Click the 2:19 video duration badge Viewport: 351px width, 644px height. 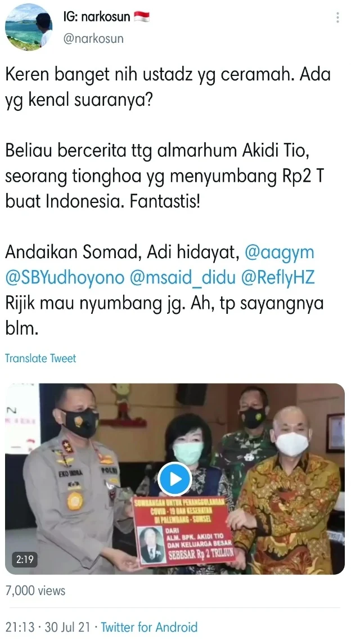(x=25, y=560)
